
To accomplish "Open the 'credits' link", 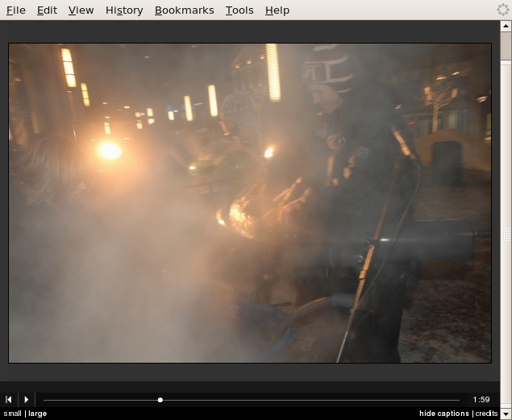I will pyautogui.click(x=486, y=414).
